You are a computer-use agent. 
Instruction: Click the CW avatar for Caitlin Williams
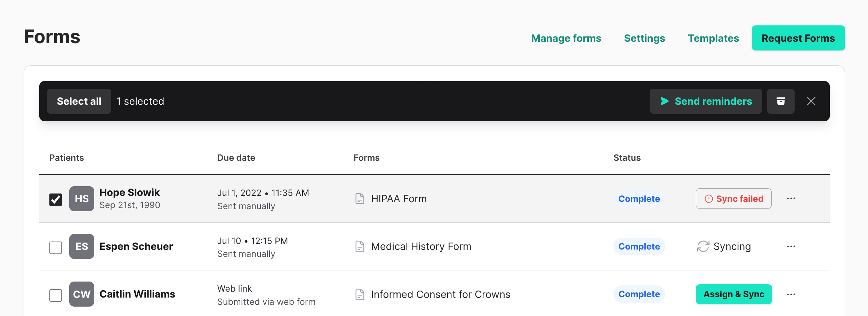82,294
